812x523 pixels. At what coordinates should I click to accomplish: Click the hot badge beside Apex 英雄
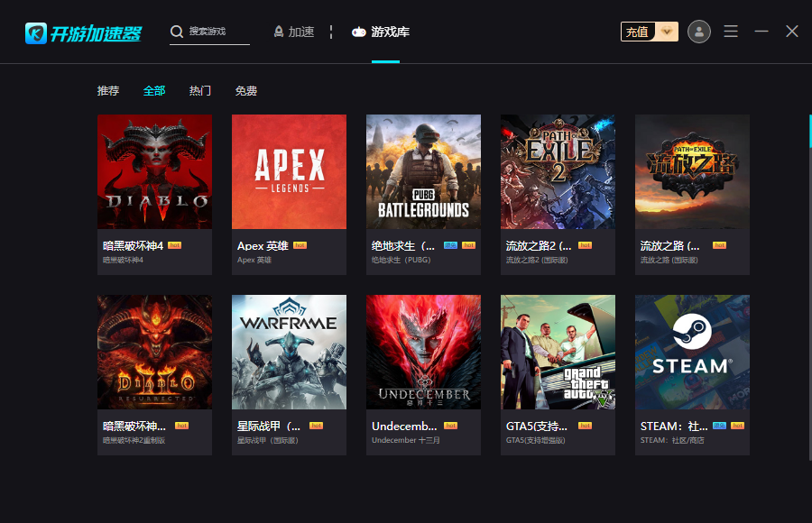click(x=300, y=245)
